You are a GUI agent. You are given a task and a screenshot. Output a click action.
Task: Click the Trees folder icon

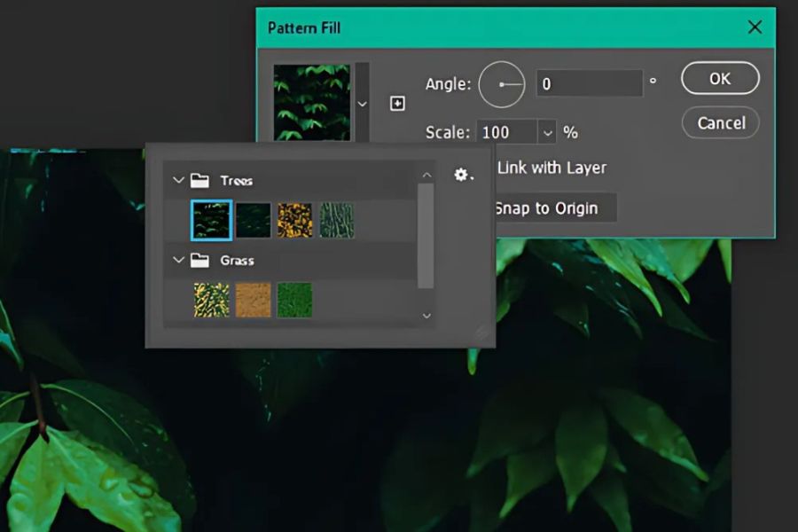pos(200,181)
